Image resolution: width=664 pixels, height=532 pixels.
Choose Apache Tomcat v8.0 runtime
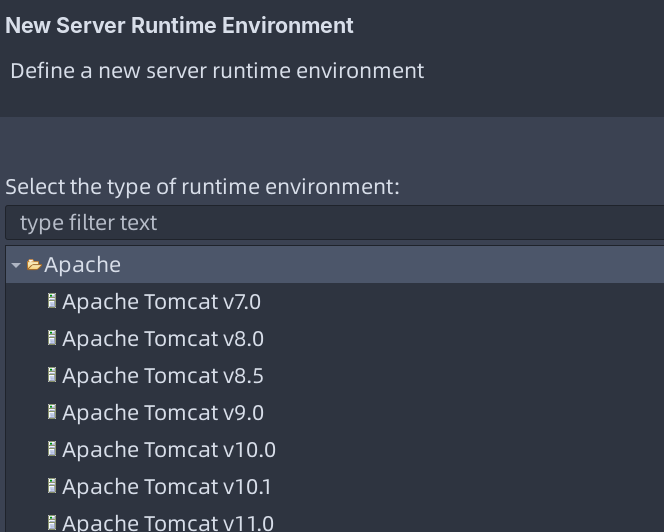163,339
